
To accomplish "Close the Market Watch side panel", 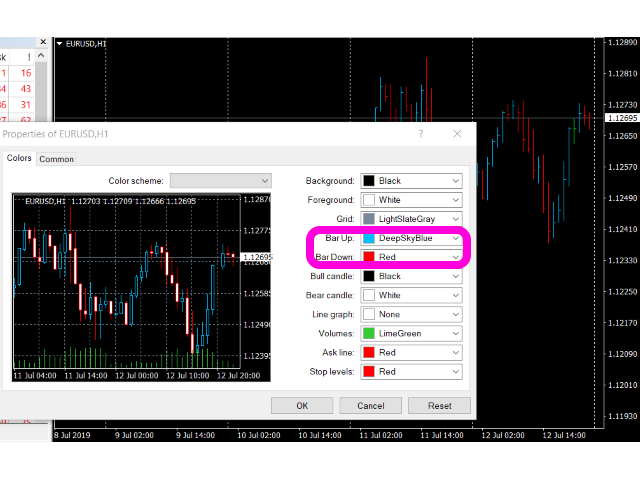I will [x=43, y=42].
